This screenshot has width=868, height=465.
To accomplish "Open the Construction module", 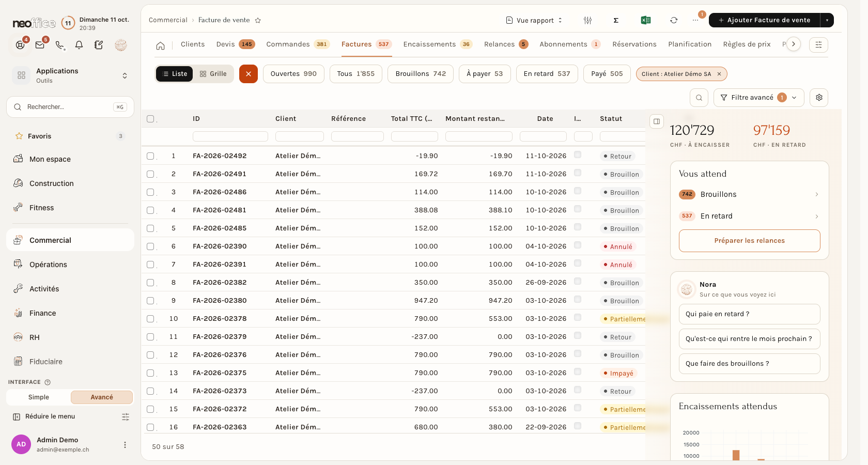I will tap(70, 183).
